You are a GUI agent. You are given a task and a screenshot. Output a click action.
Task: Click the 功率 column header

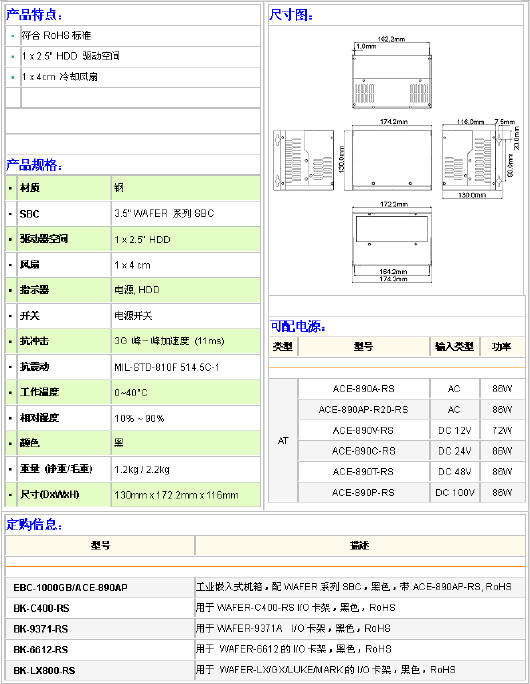[x=502, y=346]
